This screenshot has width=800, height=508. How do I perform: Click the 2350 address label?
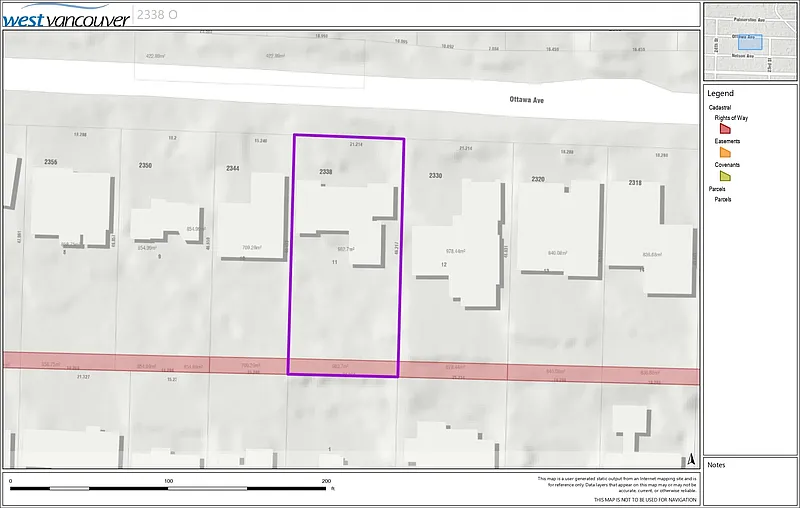[146, 165]
